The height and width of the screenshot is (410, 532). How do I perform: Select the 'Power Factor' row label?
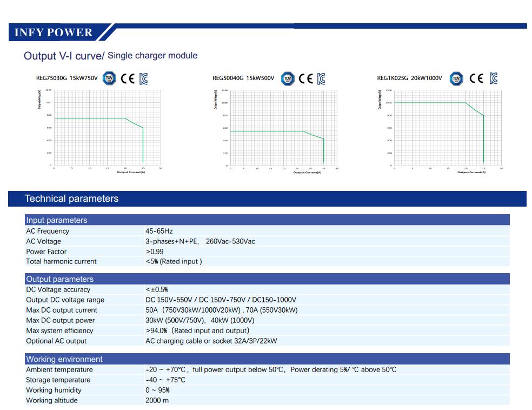[x=46, y=252]
